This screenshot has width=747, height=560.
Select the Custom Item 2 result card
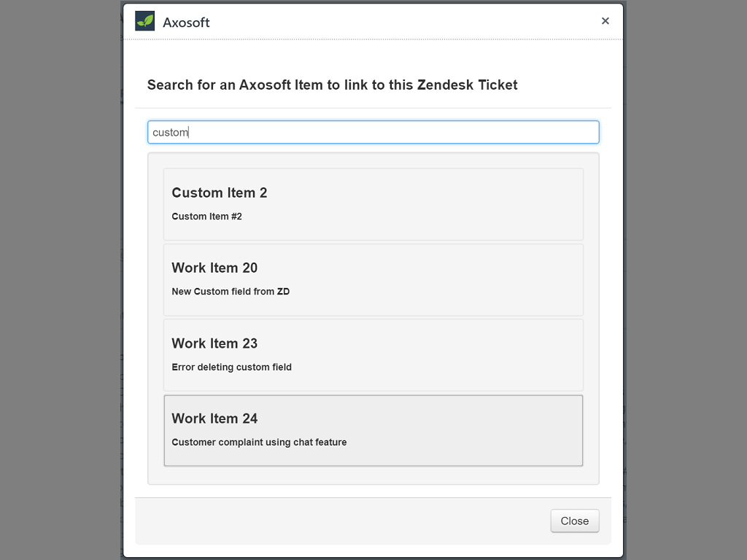pos(373,204)
